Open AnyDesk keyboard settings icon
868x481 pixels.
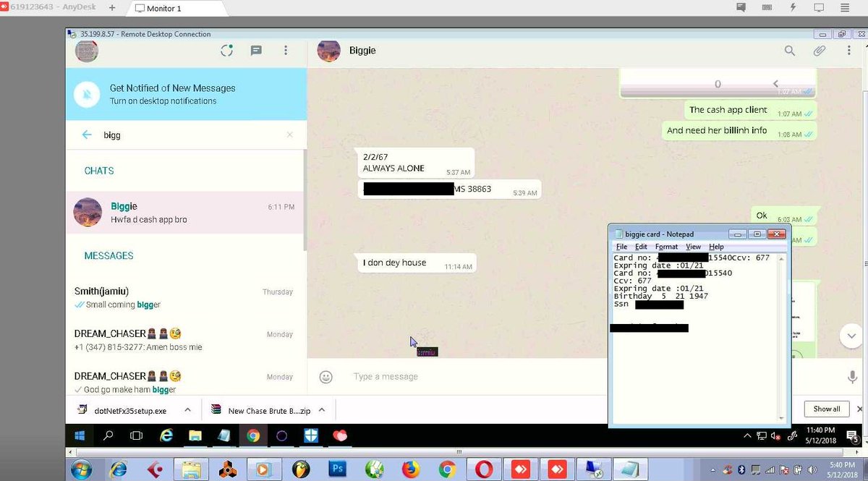click(x=767, y=8)
